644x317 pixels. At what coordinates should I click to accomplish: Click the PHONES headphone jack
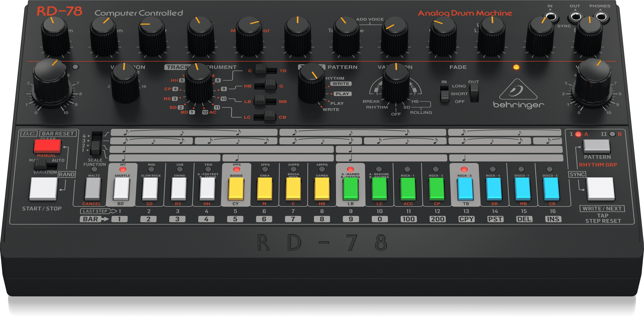point(601,16)
